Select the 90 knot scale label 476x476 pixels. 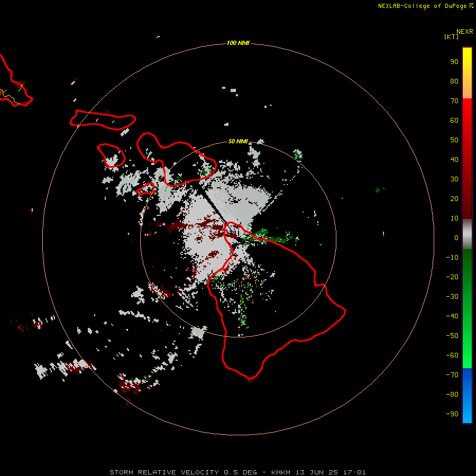(x=454, y=62)
